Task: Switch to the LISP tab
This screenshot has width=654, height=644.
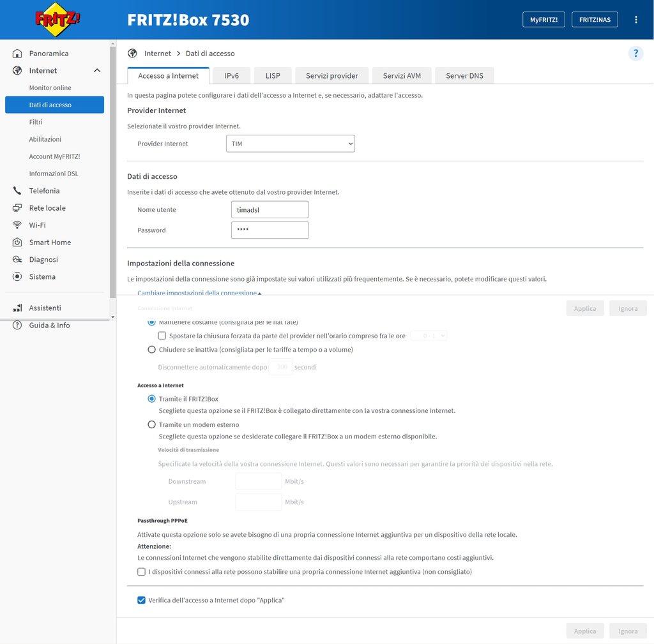Action: 273,76
